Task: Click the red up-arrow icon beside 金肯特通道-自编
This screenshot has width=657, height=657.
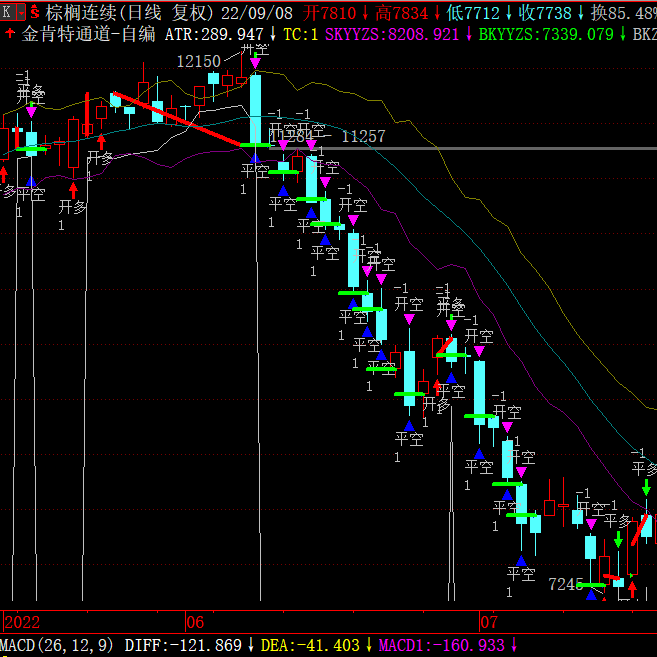Action: click(10, 33)
